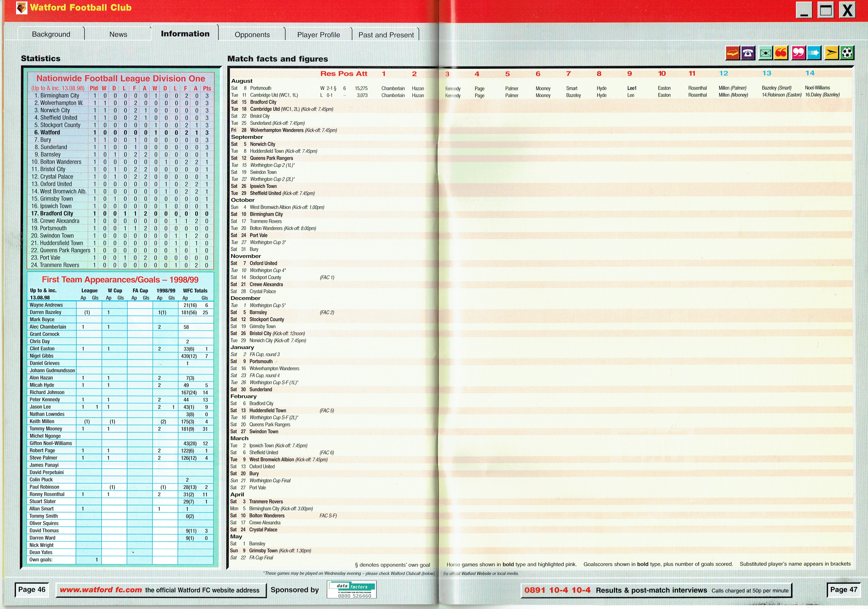This screenshot has width=868, height=609.
Task: Click the green football icon
Action: tap(847, 53)
